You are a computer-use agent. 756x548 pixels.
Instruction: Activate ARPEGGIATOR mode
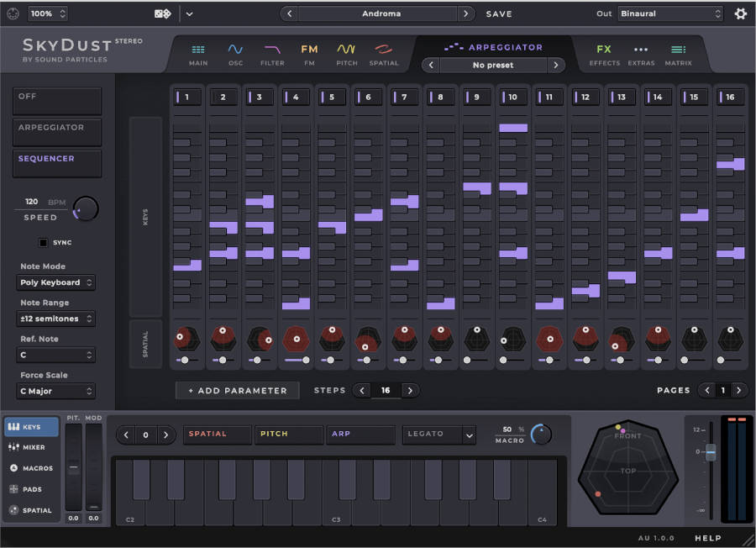[x=56, y=132]
